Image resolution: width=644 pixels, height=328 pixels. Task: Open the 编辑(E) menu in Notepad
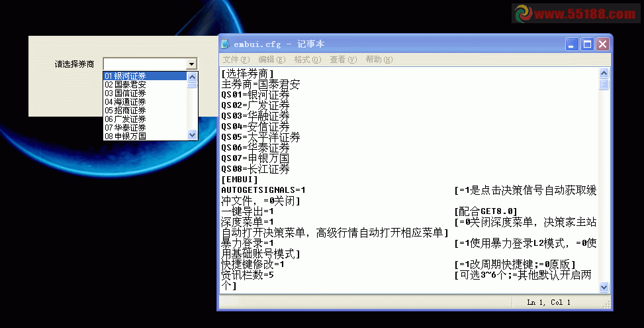click(272, 60)
